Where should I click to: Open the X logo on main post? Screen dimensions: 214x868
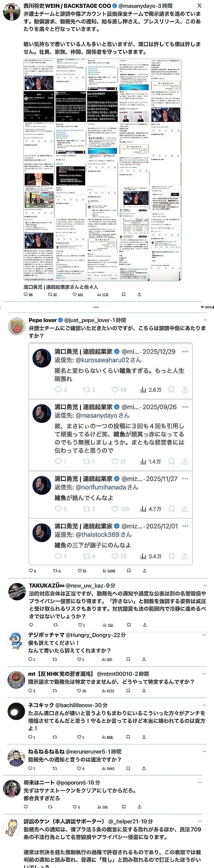tap(199, 6)
